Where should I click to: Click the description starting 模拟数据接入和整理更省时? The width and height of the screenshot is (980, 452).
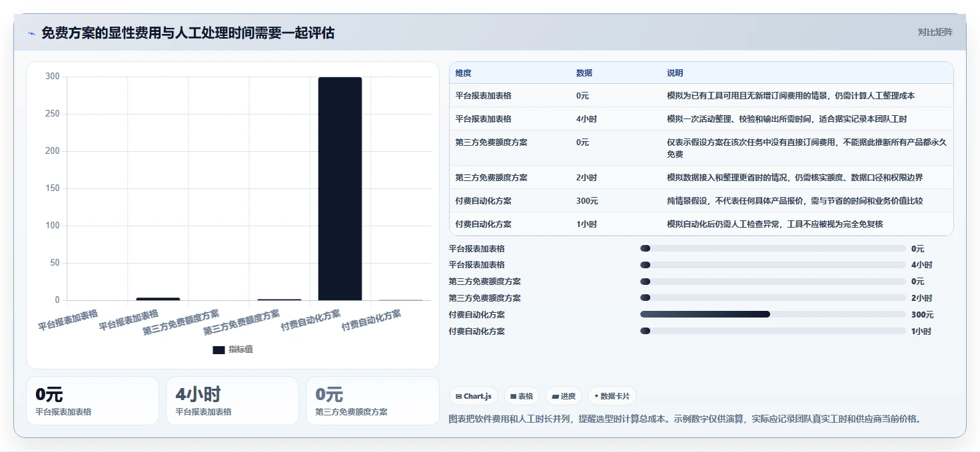(795, 178)
